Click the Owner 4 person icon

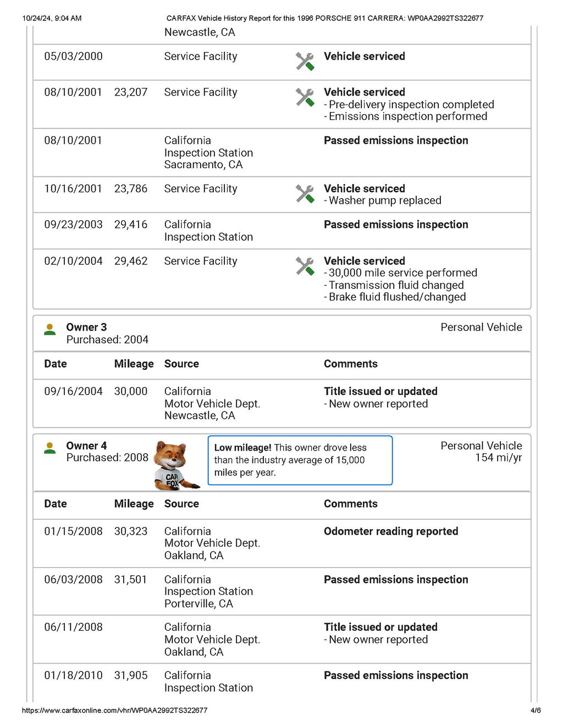[x=50, y=448]
